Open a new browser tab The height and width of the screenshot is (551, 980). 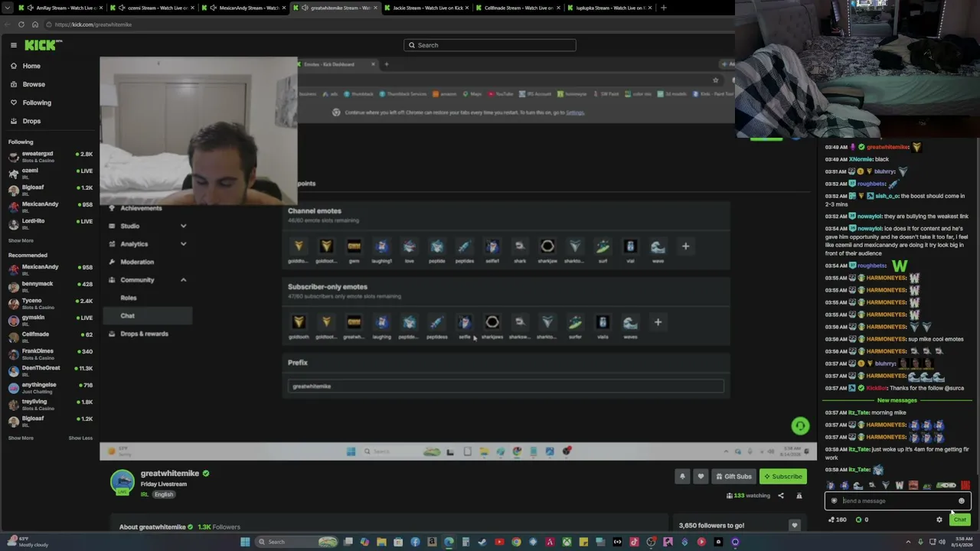pos(663,8)
